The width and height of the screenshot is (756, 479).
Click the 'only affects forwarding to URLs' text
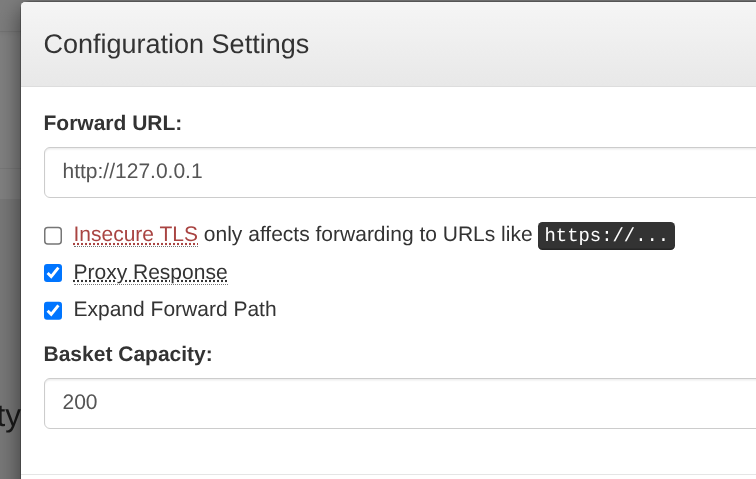(x=367, y=235)
